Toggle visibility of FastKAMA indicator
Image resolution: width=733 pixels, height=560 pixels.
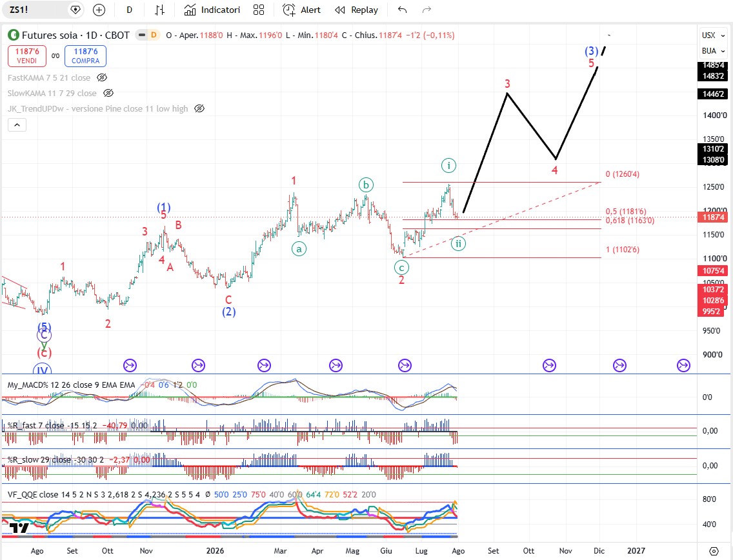pos(102,77)
